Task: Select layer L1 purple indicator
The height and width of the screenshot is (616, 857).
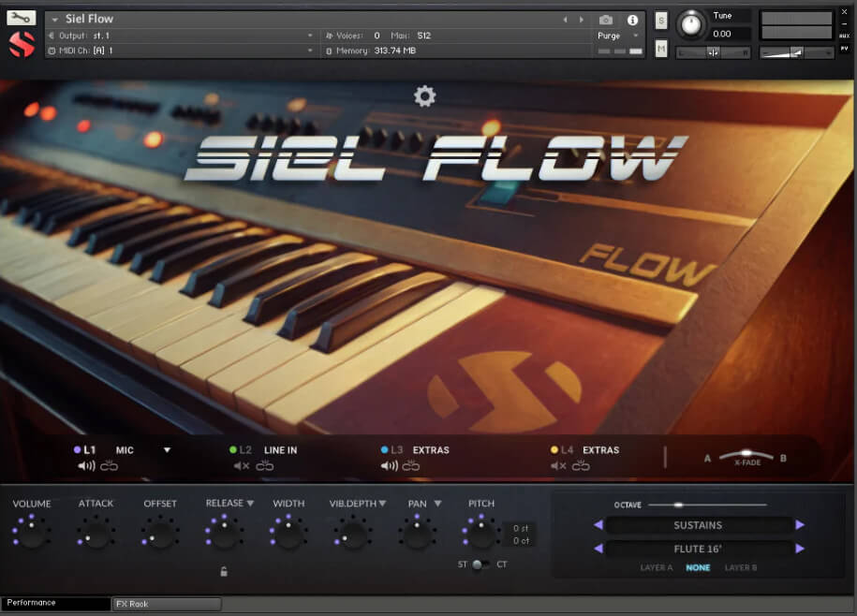Action: click(77, 450)
